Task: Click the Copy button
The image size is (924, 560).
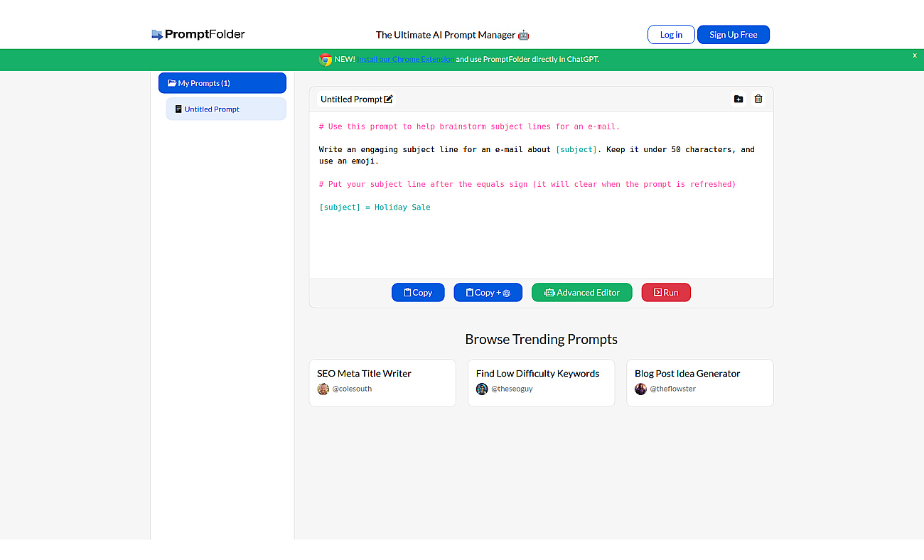Action: point(418,293)
